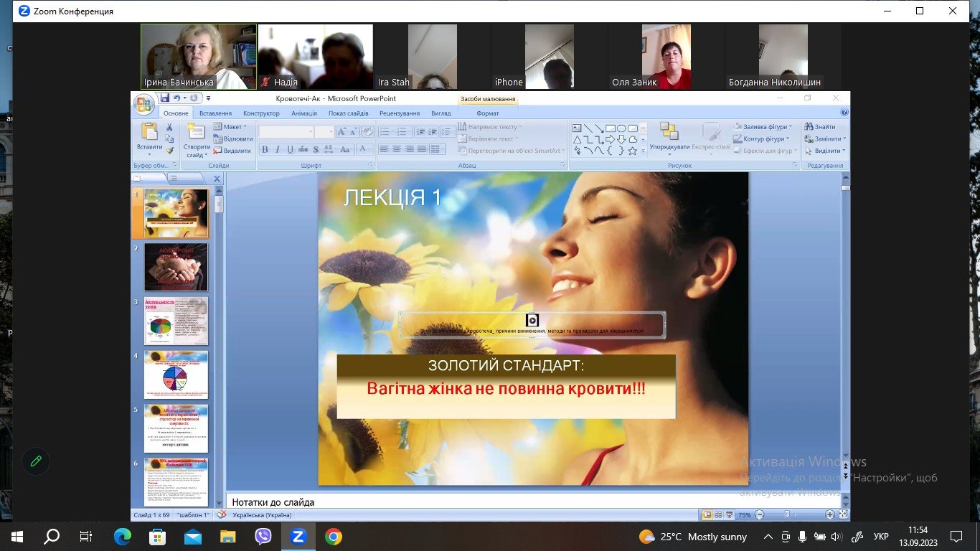Toggle italic text formatting
The height and width of the screenshot is (551, 980).
coord(278,150)
